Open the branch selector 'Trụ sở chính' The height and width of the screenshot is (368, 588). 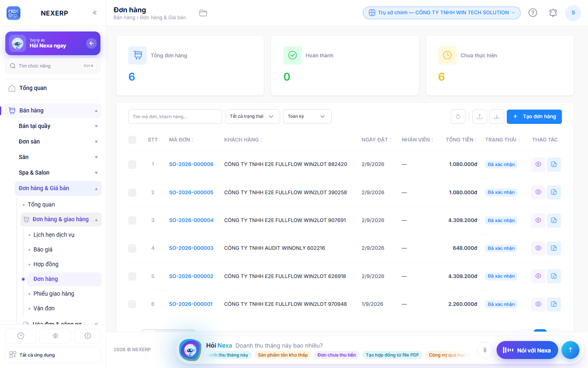pos(442,13)
